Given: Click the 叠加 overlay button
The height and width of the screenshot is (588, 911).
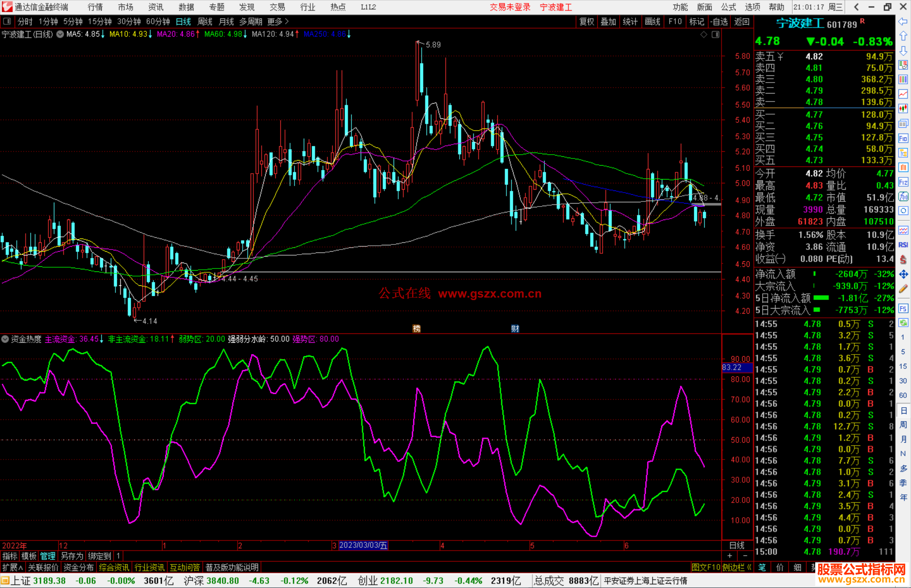Looking at the screenshot, I should [608, 21].
